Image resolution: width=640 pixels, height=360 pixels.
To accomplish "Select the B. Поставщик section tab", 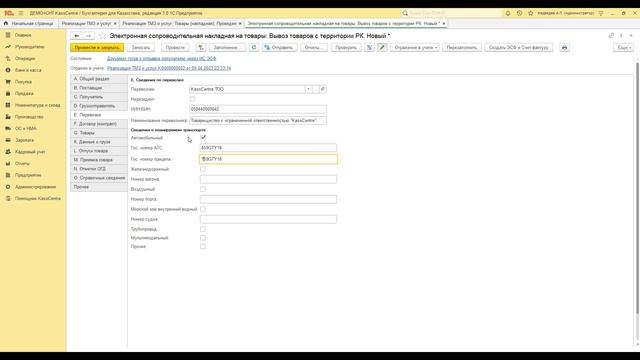I will pos(99,88).
